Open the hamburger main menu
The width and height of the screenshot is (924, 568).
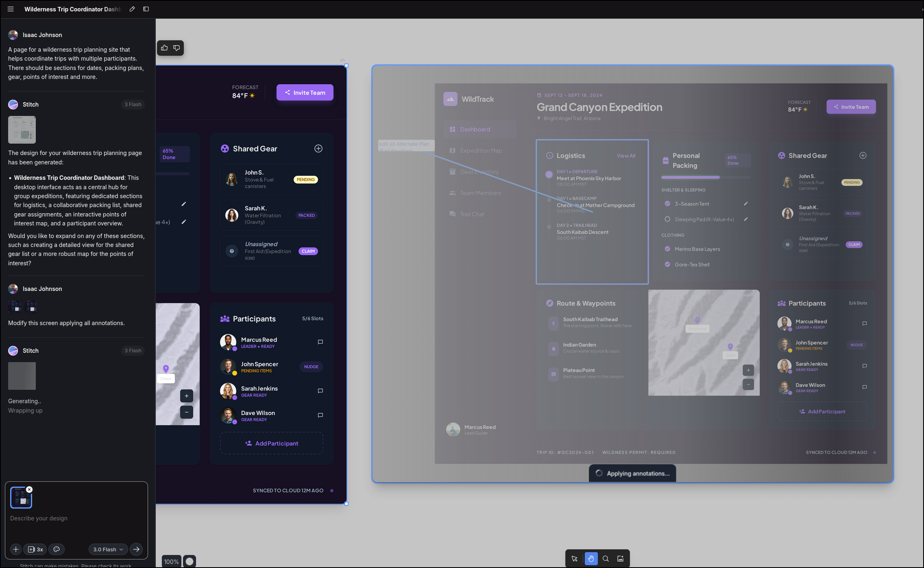[11, 9]
